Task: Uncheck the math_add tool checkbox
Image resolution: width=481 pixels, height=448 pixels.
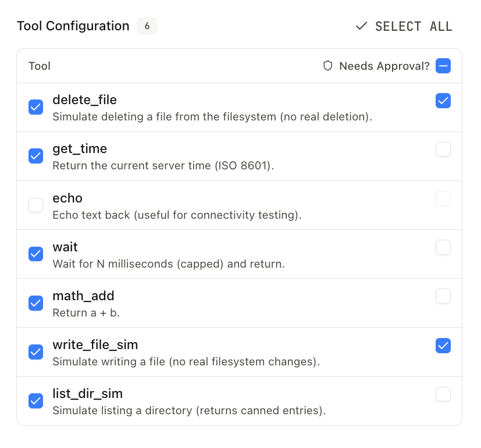Action: (x=36, y=303)
